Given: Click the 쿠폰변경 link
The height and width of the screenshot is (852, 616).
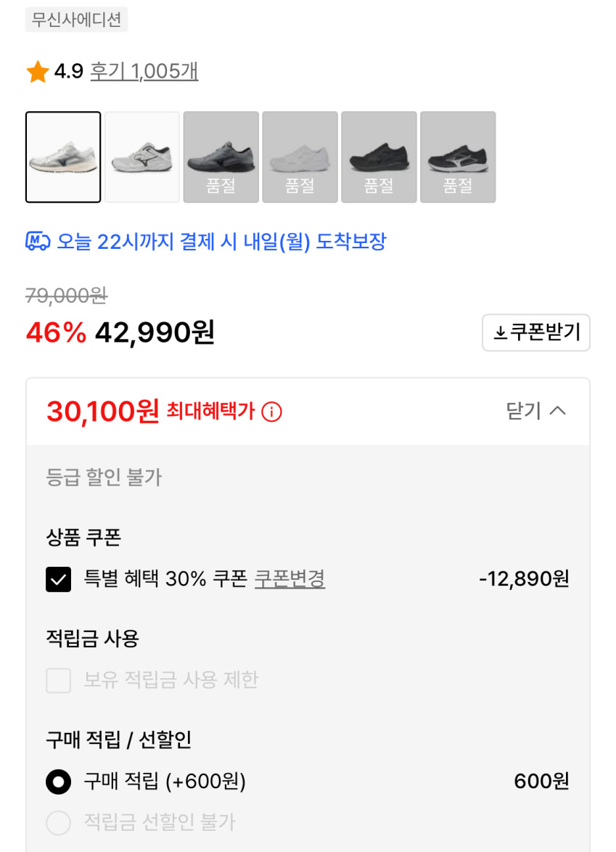Looking at the screenshot, I should point(289,579).
